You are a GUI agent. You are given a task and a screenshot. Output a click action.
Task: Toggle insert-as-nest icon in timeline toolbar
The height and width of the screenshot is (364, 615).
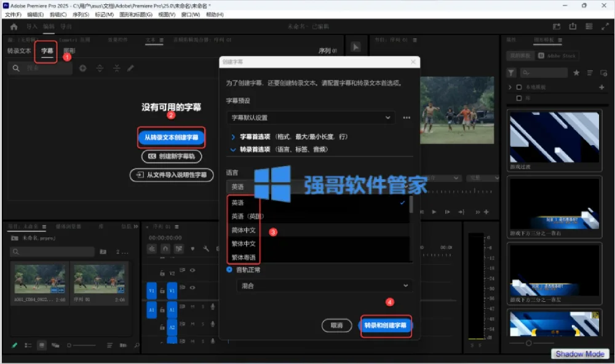click(152, 248)
